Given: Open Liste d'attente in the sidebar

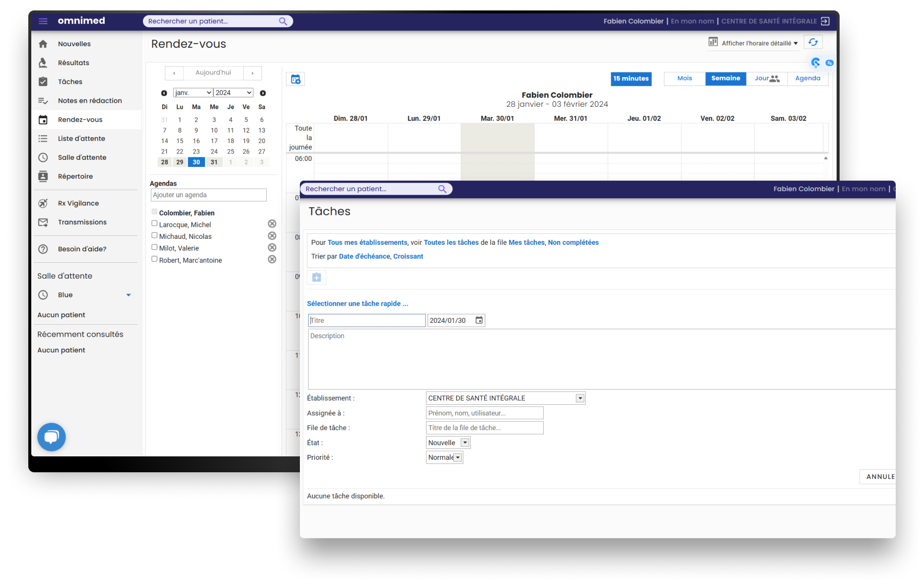Looking at the screenshot, I should [x=81, y=139].
